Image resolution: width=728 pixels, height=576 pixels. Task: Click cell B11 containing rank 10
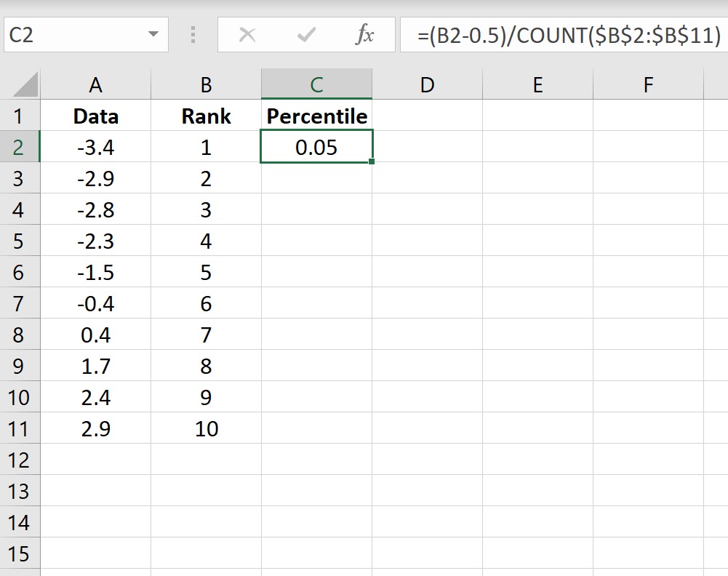(206, 429)
